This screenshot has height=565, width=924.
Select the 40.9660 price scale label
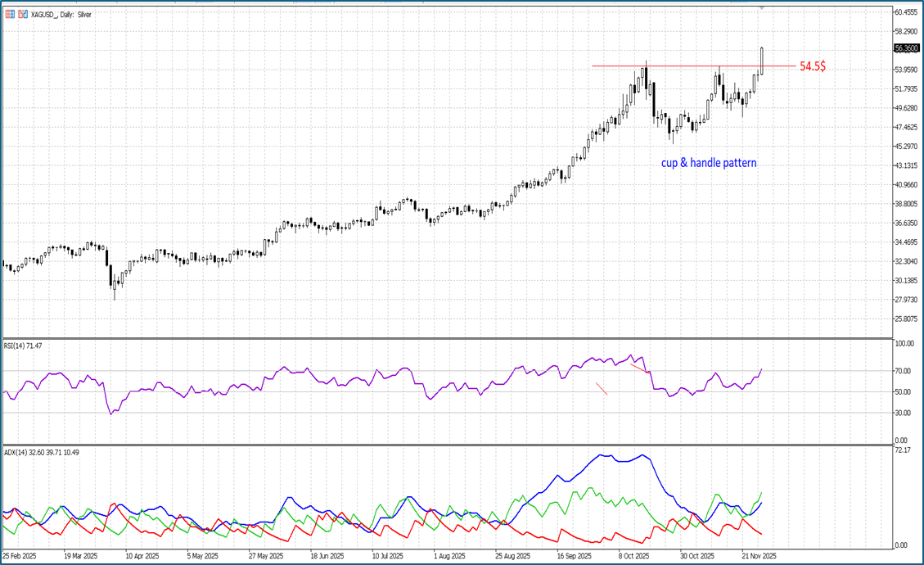tap(906, 184)
